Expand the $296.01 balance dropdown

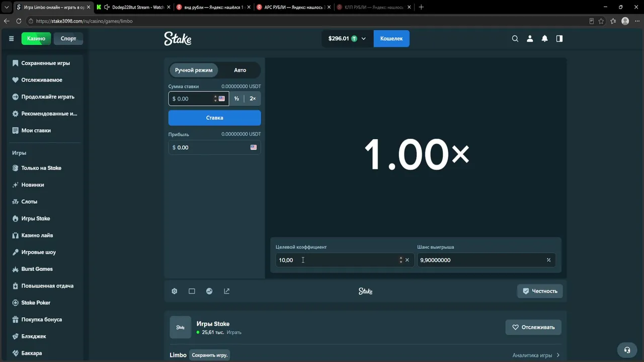pos(347,39)
